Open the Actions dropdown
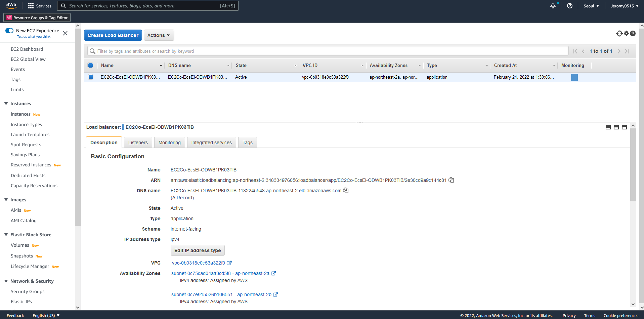The height and width of the screenshot is (319, 644). pos(159,35)
